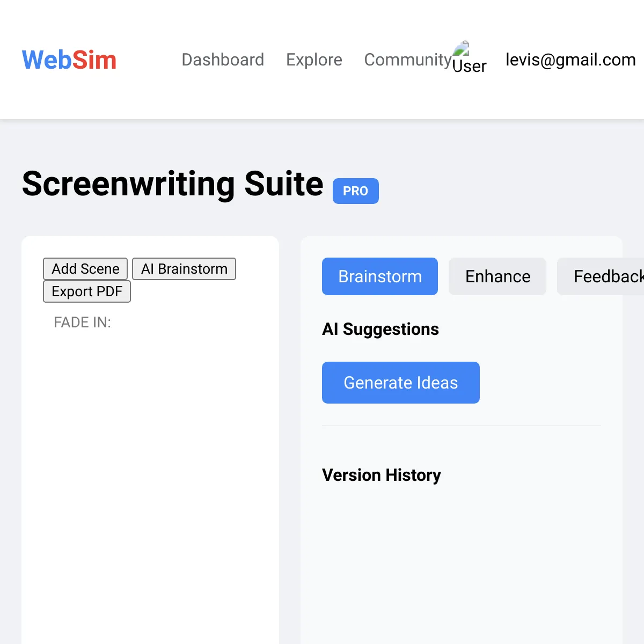Click the Screenwriting Suite title
The height and width of the screenshot is (644, 644).
[172, 184]
